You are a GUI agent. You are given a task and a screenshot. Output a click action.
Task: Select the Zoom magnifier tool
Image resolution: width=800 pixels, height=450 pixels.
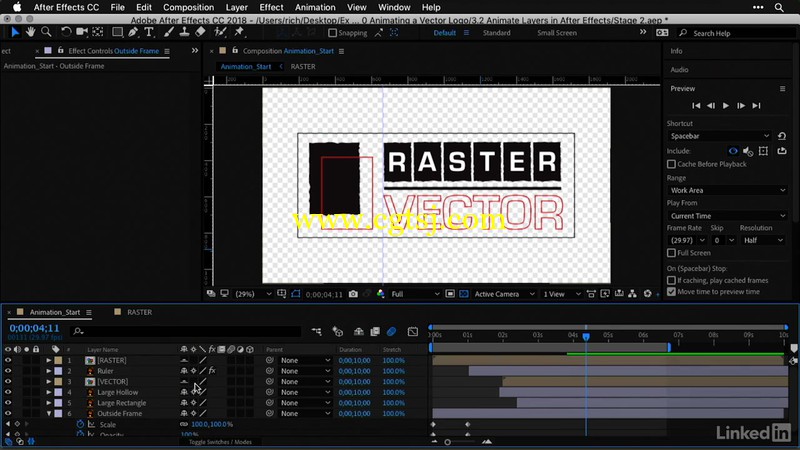[x=46, y=32]
